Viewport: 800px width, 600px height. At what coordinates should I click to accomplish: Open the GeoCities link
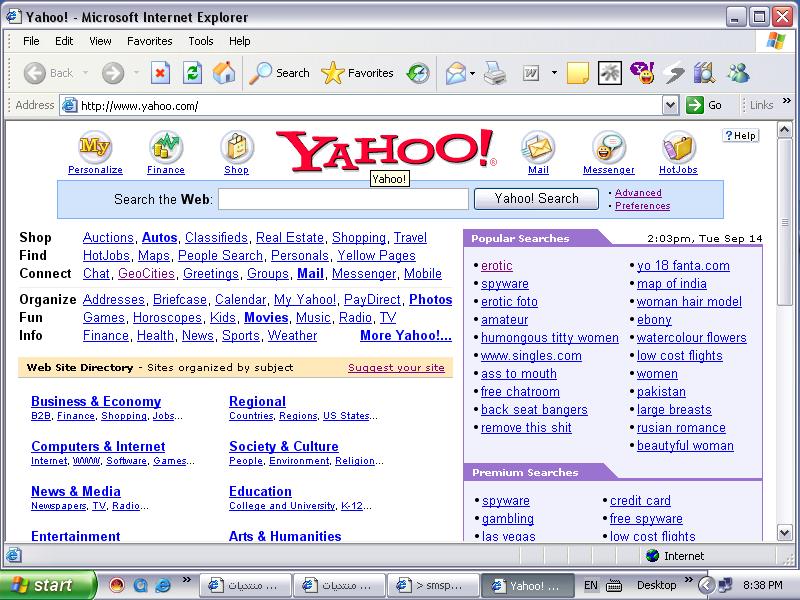146,273
